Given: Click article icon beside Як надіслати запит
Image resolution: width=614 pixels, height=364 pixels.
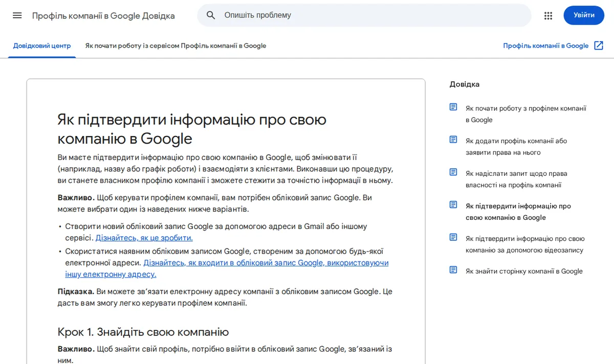Looking at the screenshot, I should coord(453,172).
